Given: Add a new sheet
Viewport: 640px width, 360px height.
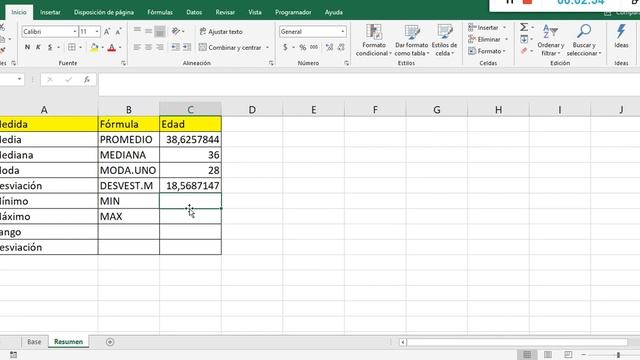Looking at the screenshot, I should [x=110, y=342].
